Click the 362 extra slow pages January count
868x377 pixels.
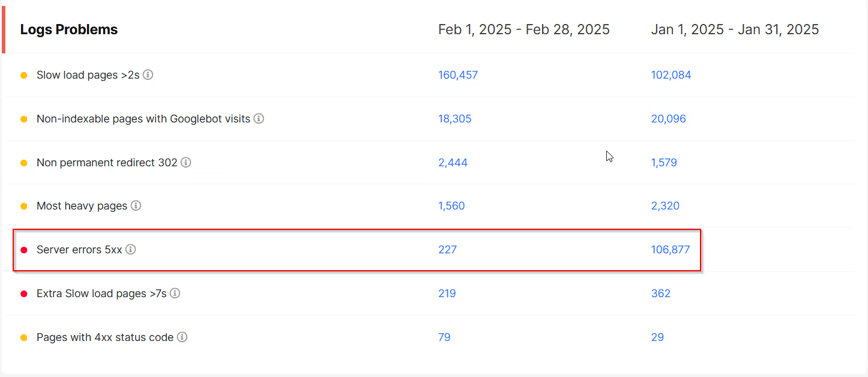point(661,294)
